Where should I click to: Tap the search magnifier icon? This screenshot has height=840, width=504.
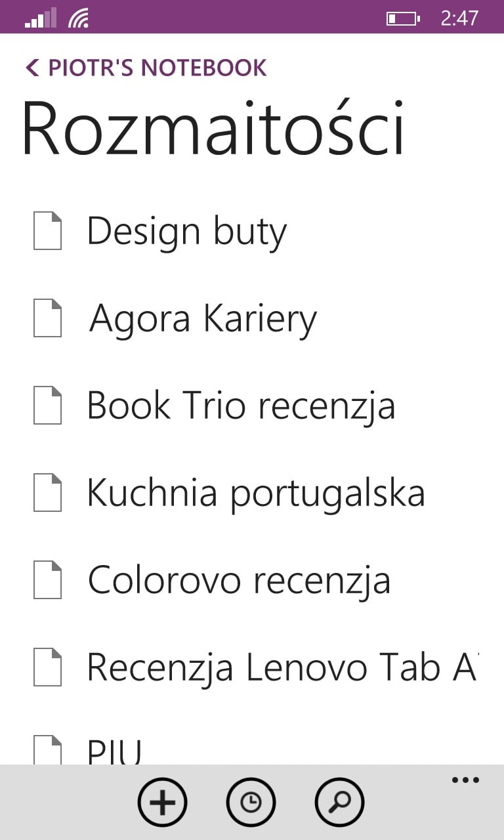click(x=339, y=802)
